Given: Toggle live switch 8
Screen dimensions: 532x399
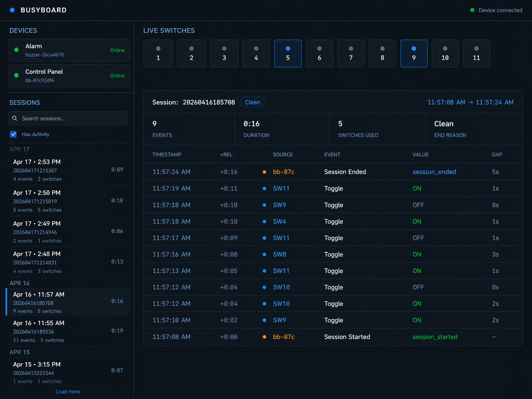Looking at the screenshot, I should tap(382, 54).
